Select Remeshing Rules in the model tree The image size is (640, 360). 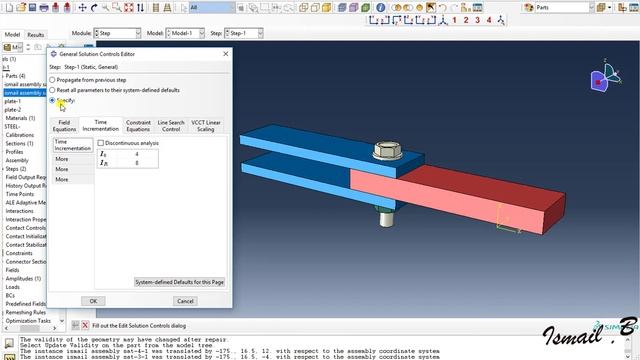click(26, 312)
